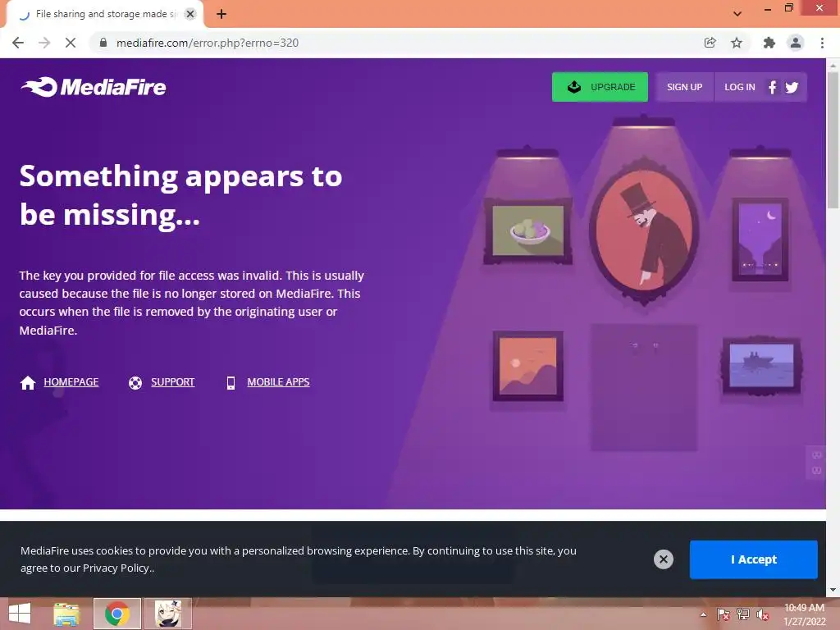Image resolution: width=840 pixels, height=630 pixels.
Task: Click the fruit bowl painting
Action: pyautogui.click(x=527, y=231)
